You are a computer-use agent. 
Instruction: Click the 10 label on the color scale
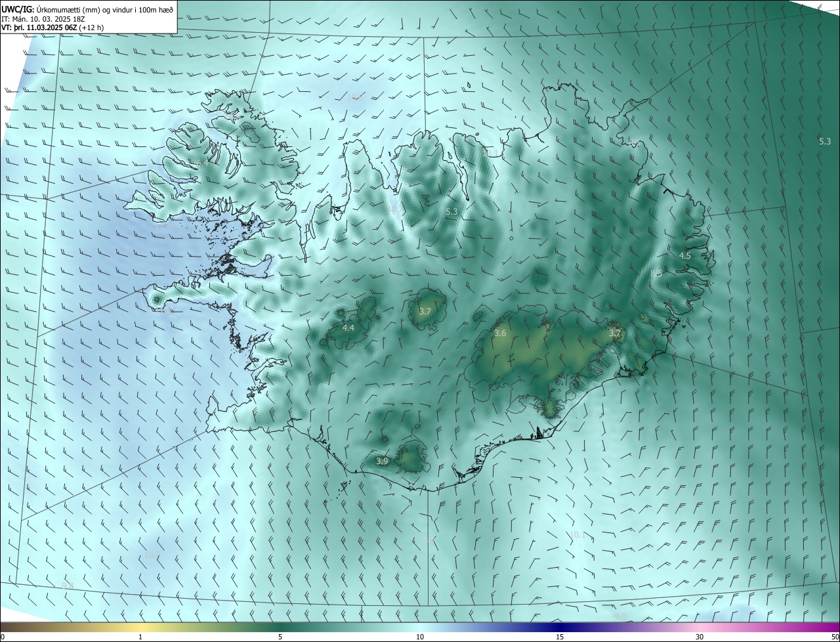pos(420,637)
